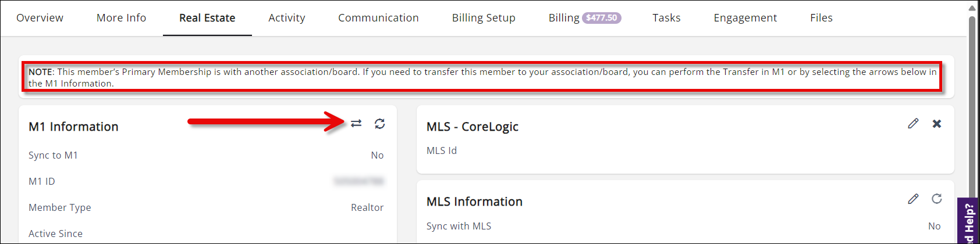This screenshot has width=980, height=244.
Task: Go to the Activity tab
Action: tap(286, 18)
